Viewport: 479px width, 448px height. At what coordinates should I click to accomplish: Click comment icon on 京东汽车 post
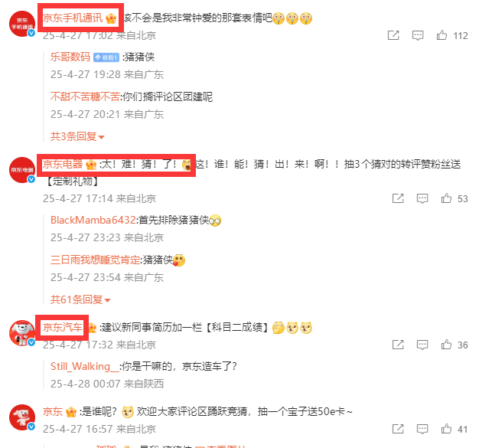click(422, 345)
